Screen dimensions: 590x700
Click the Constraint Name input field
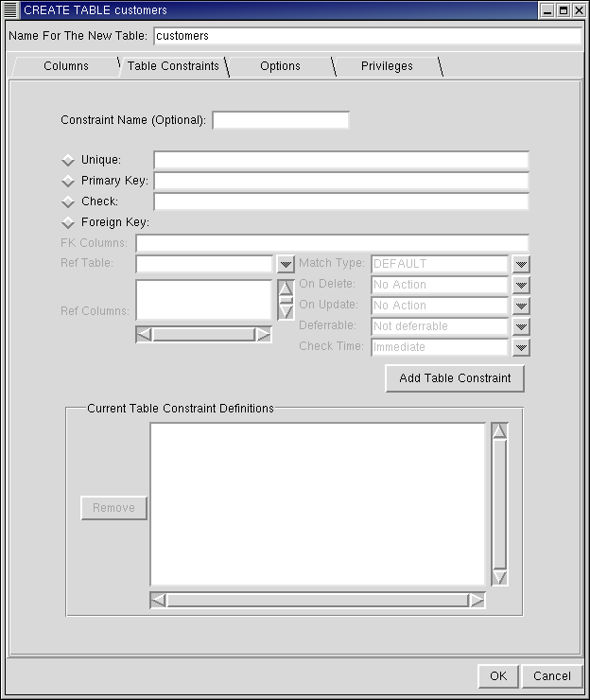[281, 120]
